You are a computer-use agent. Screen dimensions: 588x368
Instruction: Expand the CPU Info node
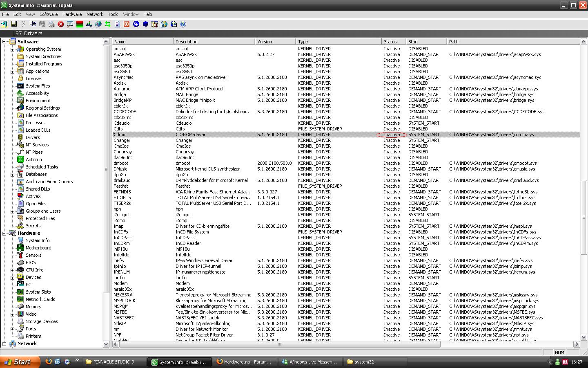(12, 270)
